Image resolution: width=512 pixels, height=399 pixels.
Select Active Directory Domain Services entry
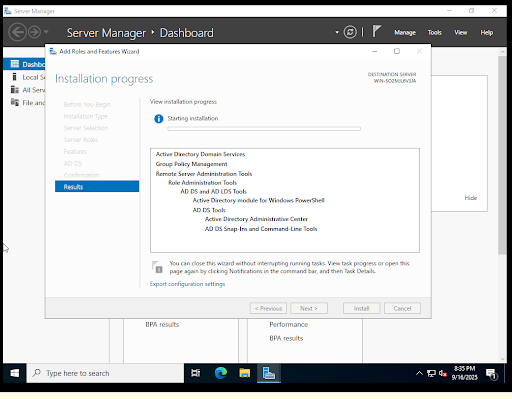click(200, 154)
